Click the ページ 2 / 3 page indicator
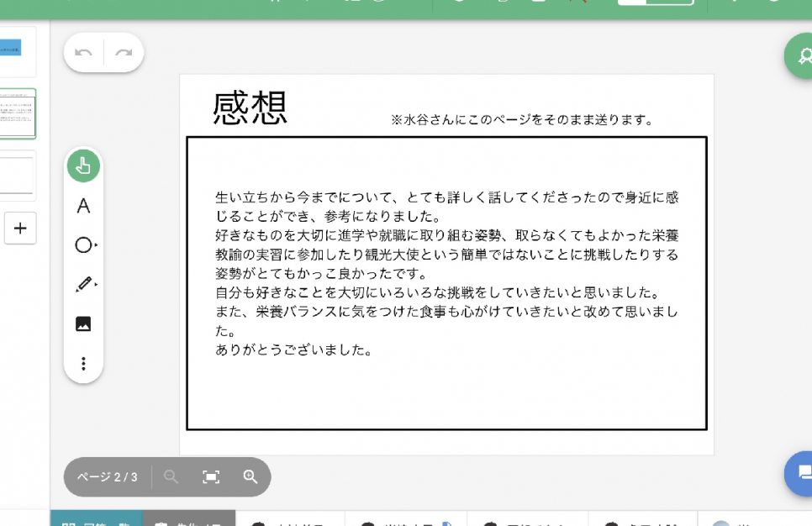Screen dimensions: 812x526 pyautogui.click(x=107, y=477)
